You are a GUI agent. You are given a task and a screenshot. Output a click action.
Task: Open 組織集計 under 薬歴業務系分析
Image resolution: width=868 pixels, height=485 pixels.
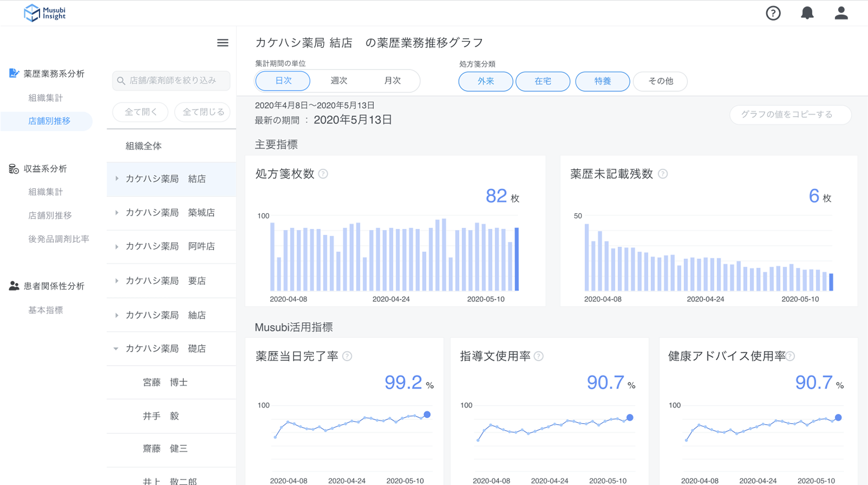coord(46,98)
